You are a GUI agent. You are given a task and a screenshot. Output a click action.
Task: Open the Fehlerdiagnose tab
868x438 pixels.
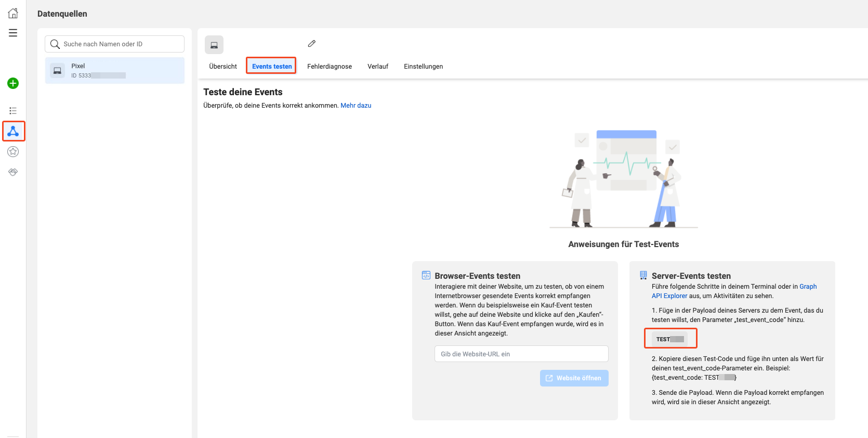point(330,67)
